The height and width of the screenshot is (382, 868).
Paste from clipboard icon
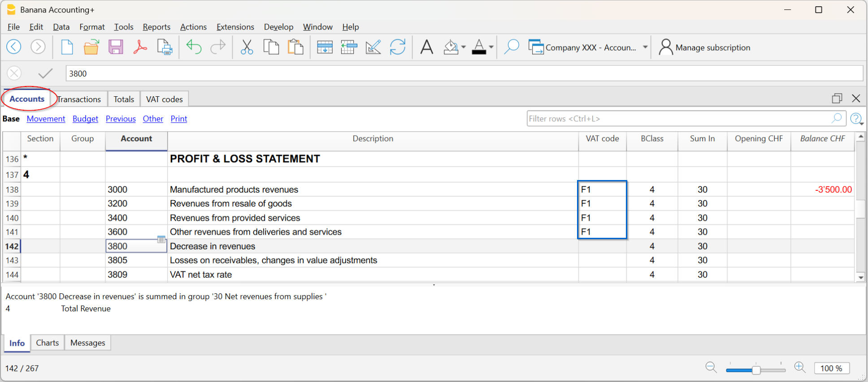295,47
